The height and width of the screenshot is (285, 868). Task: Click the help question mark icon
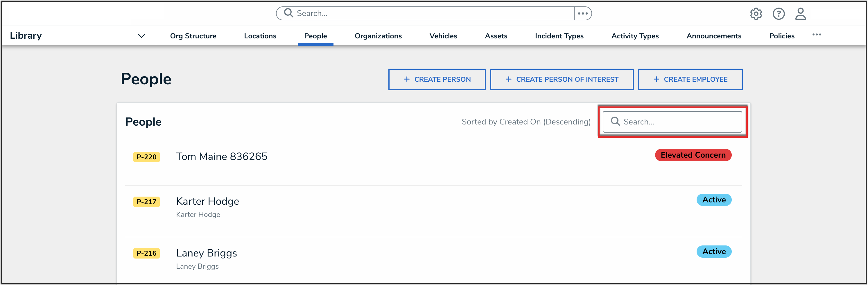(778, 14)
